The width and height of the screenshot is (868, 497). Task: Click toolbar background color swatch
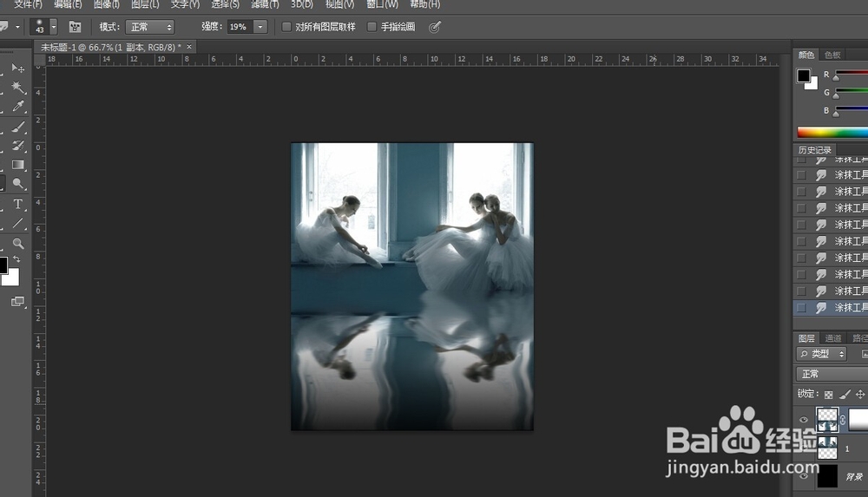coord(11,278)
